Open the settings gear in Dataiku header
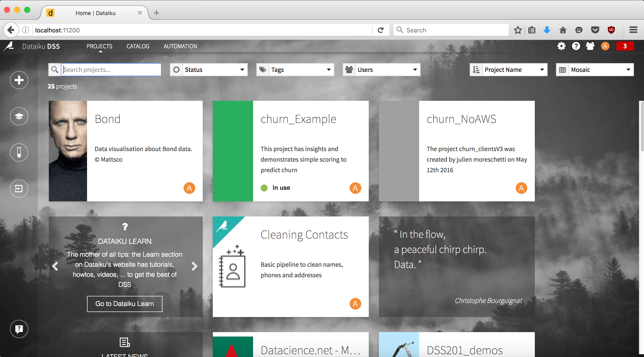644x357 pixels. [561, 46]
